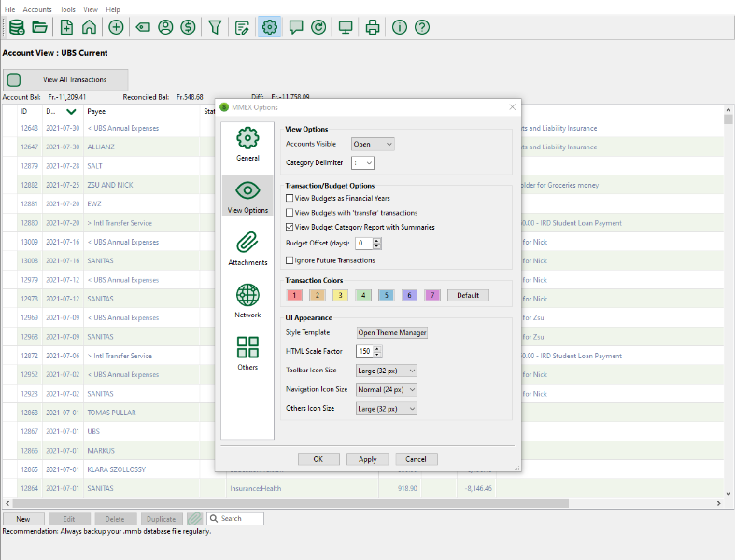Click the speech bubble news icon
735x560 pixels.
296,27
